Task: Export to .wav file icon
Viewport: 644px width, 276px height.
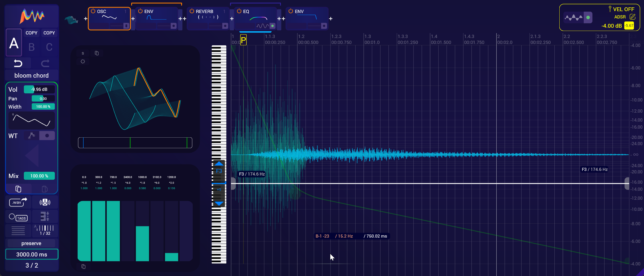Action: point(18,202)
